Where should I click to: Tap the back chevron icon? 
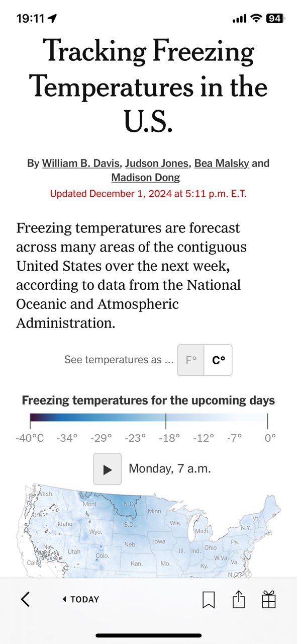[25, 599]
